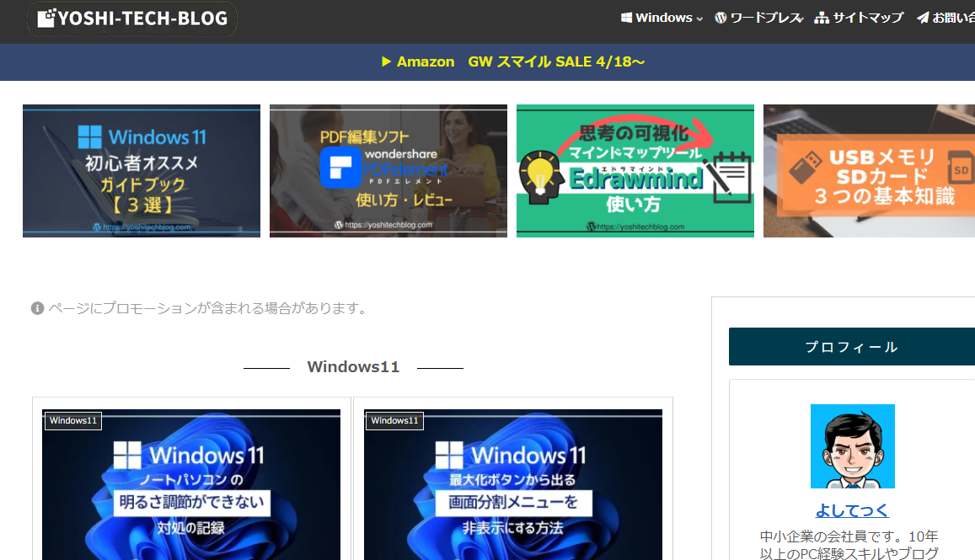Open the 画面分割メニューを非表示 article thumbnail
Image resolution: width=975 pixels, height=560 pixels.
tap(513, 485)
